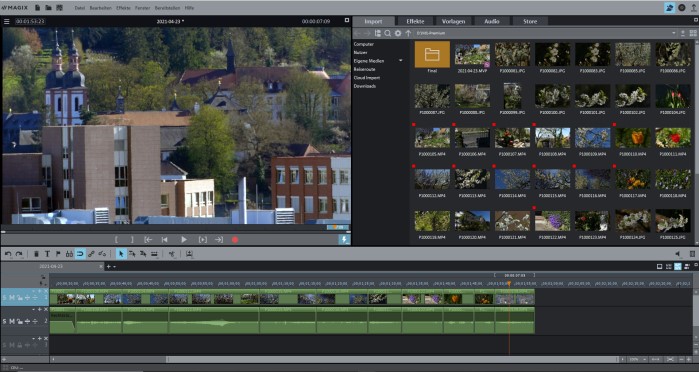Open Downloads in the media pool sidebar
The width and height of the screenshot is (699, 372).
coord(365,86)
